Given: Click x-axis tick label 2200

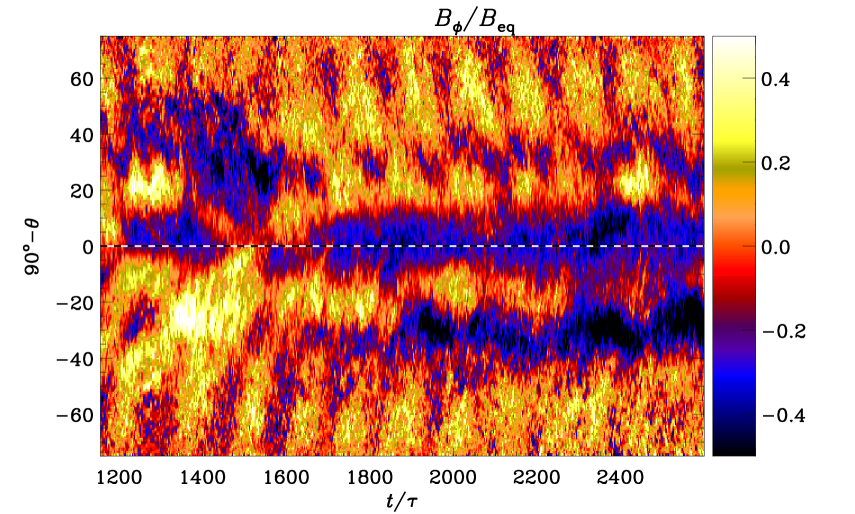Looking at the screenshot, I should 537,478.
